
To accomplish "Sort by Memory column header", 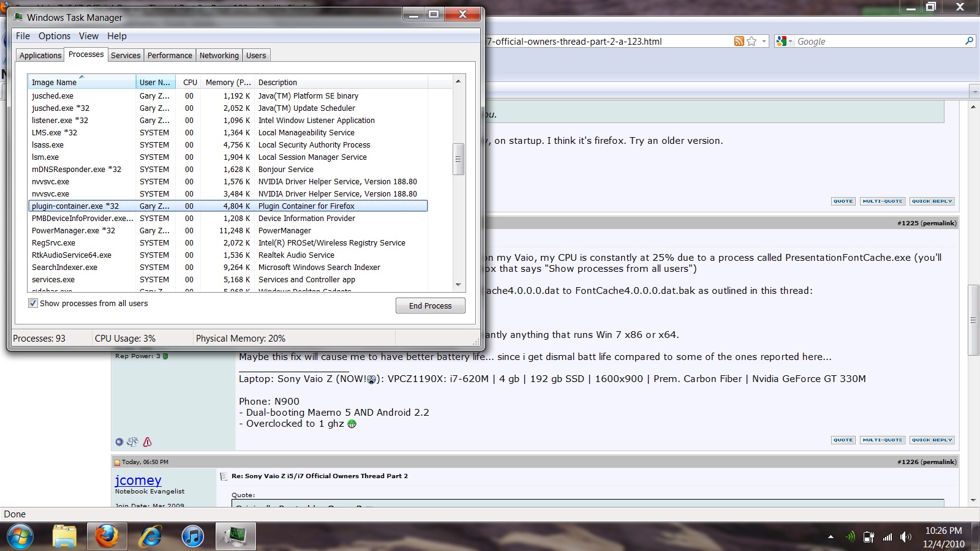I will pos(228,82).
